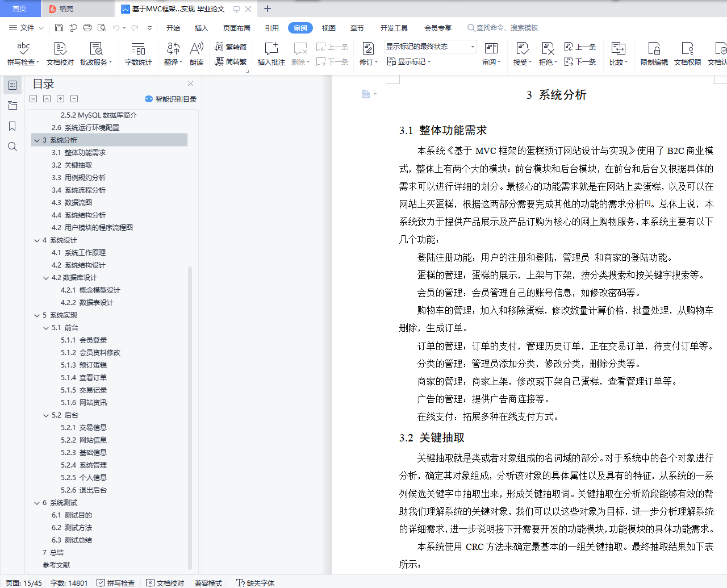Screen dimensions: 727x588
Task: Start 朗读 read aloud
Action: 197,53
